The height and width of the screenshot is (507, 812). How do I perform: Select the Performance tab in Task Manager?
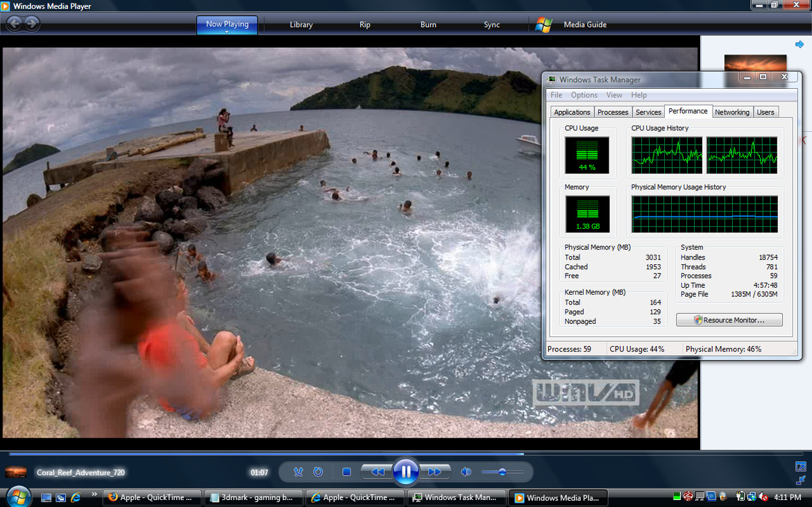click(x=688, y=111)
